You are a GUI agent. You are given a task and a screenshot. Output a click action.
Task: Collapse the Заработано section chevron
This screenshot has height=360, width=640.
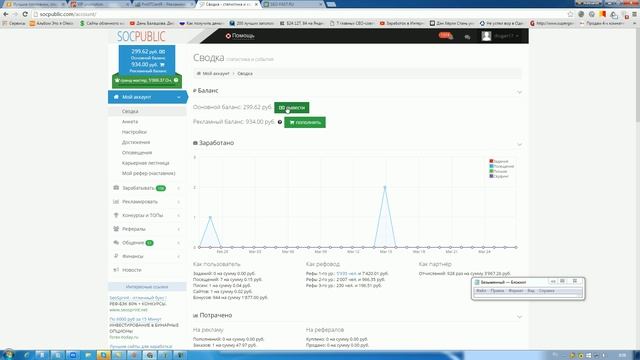coord(519,144)
